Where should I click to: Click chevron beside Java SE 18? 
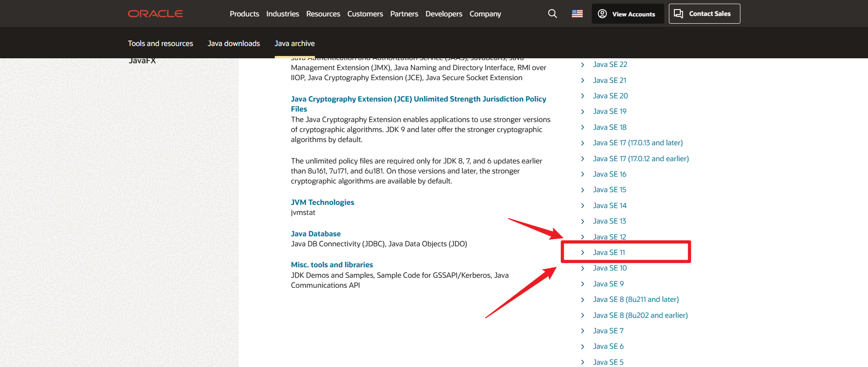(x=582, y=127)
